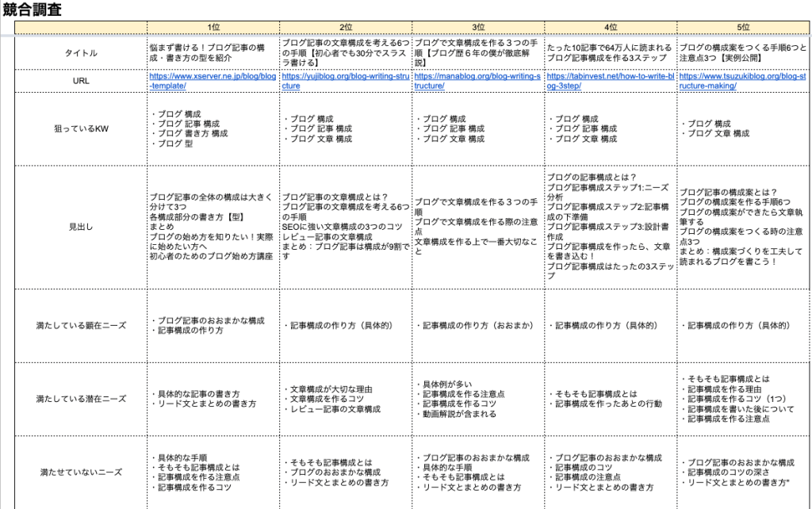Click the 狙っているKW row label
The height and width of the screenshot is (509, 812).
[81, 129]
